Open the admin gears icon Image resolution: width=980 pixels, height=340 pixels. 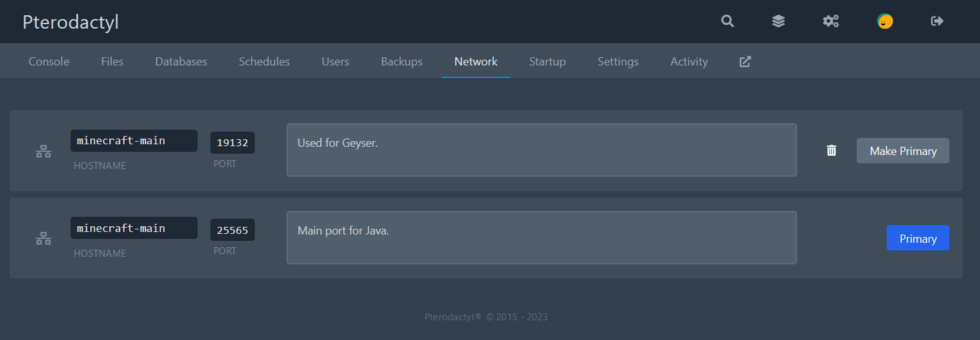tap(831, 22)
